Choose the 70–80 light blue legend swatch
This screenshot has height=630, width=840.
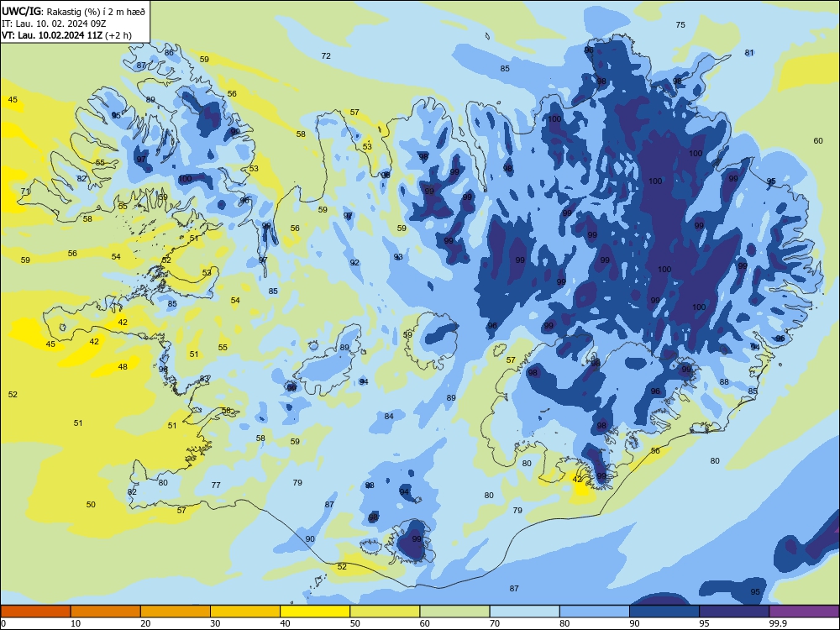[524, 612]
